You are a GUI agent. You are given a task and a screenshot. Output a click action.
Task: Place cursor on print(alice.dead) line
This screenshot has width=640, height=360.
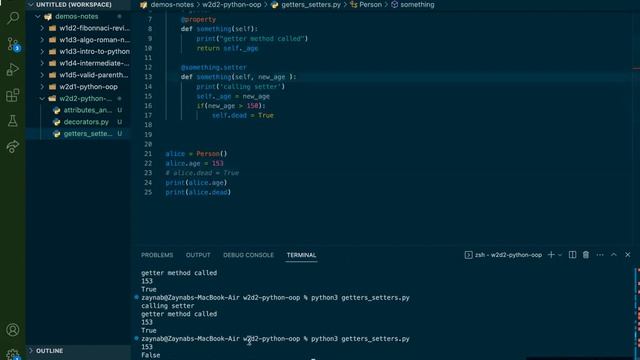198,192
